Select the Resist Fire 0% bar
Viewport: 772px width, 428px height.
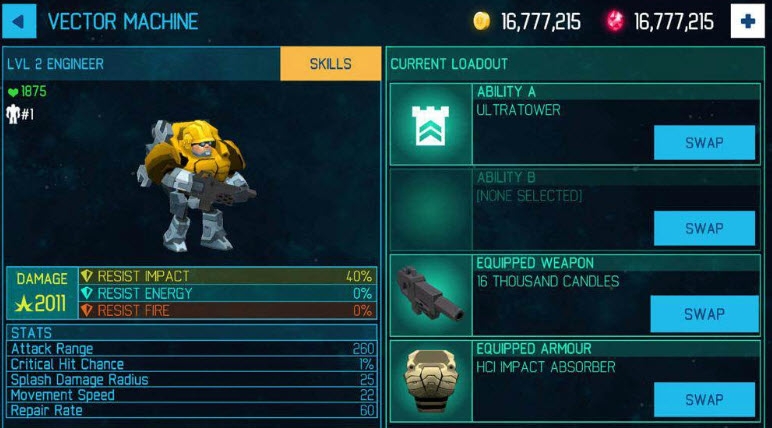coord(227,310)
